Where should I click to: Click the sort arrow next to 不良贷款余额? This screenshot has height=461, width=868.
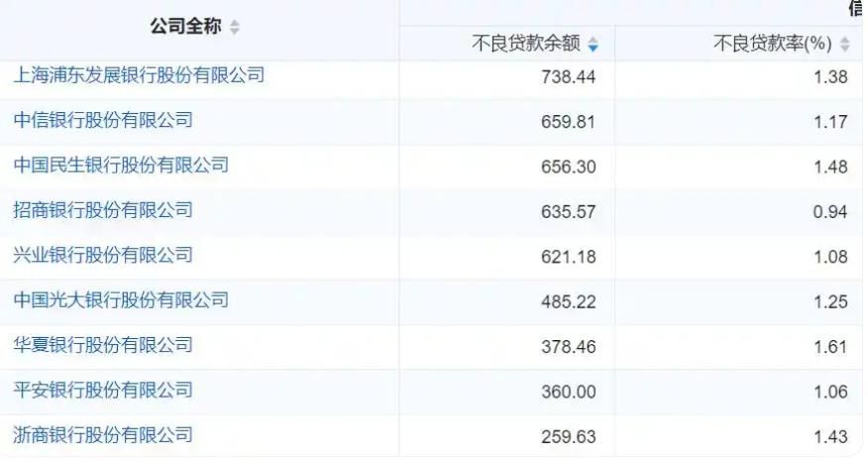593,45
